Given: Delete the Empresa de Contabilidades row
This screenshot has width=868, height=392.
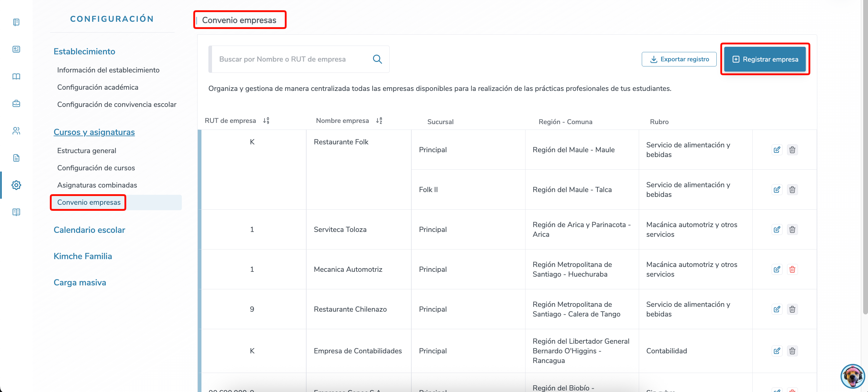Looking at the screenshot, I should click(x=792, y=351).
